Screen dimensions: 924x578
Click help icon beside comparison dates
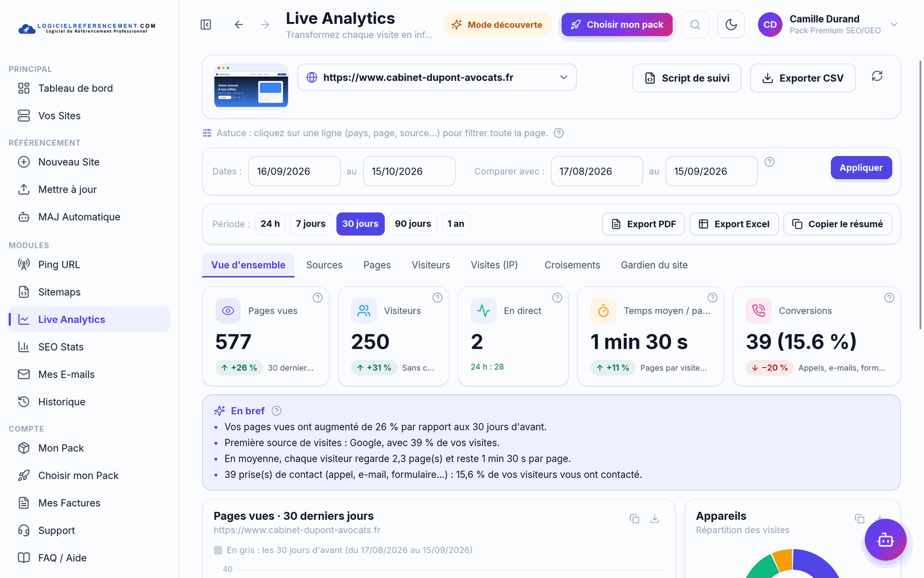click(769, 162)
